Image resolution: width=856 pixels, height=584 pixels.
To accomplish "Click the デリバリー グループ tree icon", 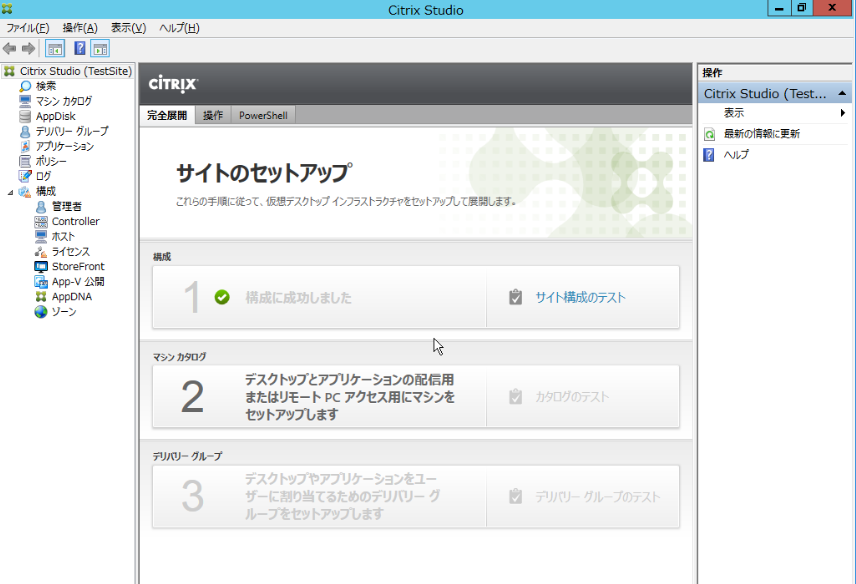I will [x=25, y=132].
